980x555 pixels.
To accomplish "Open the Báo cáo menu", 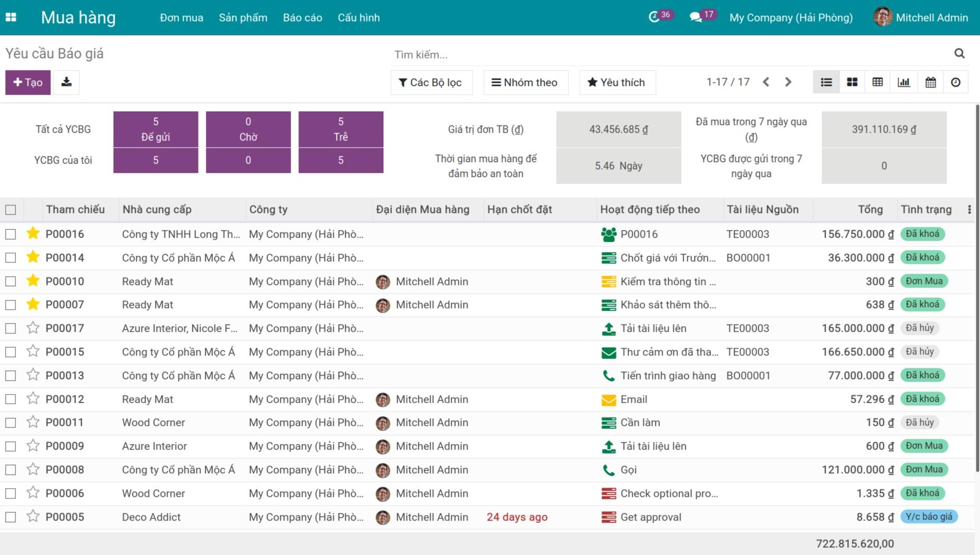I will coord(302,17).
